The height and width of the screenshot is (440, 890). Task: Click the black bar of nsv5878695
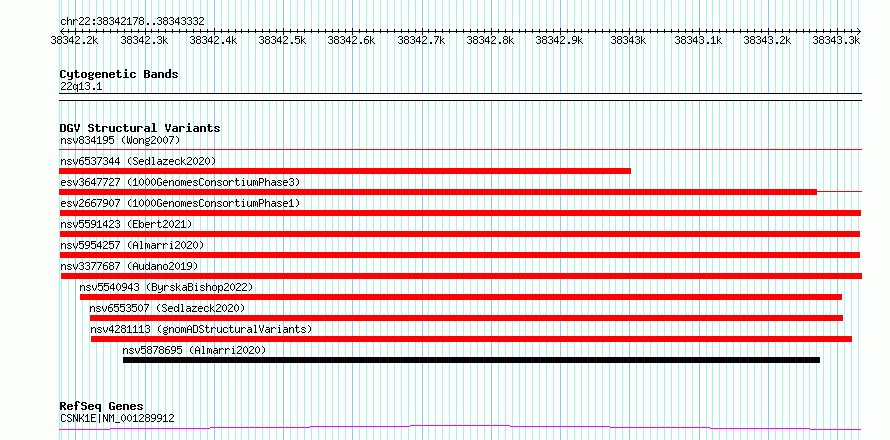tap(472, 360)
